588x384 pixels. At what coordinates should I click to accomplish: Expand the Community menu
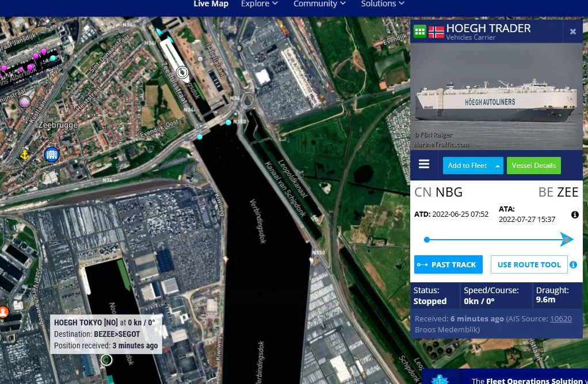319,4
